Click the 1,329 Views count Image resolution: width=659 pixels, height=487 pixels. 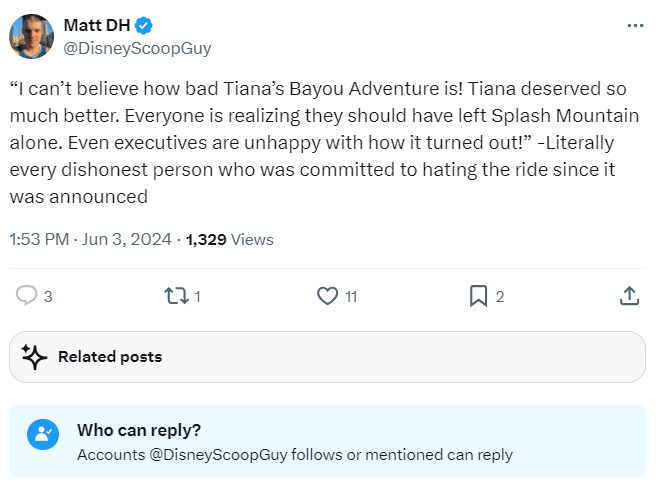tap(229, 239)
